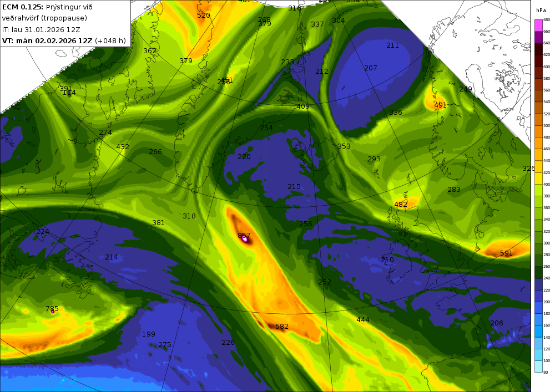The image size is (555, 392).
Task: Click the 'ECM 0.125: Þrýstingur við' title line
Action: 47,7
